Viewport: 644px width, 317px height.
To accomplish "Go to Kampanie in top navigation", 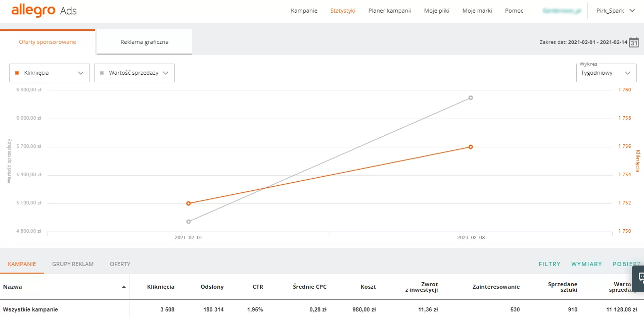I will pyautogui.click(x=304, y=11).
